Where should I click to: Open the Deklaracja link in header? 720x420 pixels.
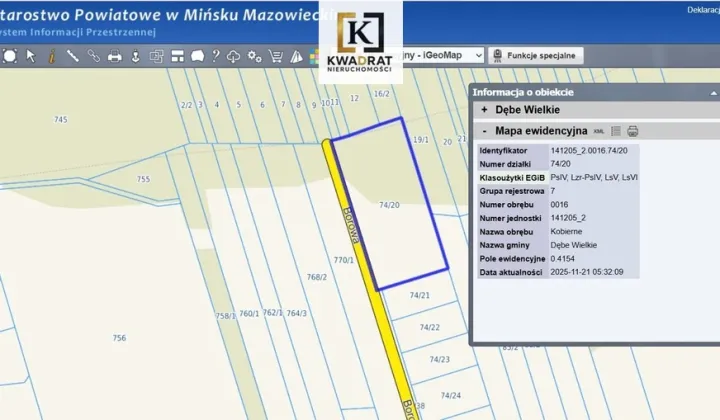703,10
